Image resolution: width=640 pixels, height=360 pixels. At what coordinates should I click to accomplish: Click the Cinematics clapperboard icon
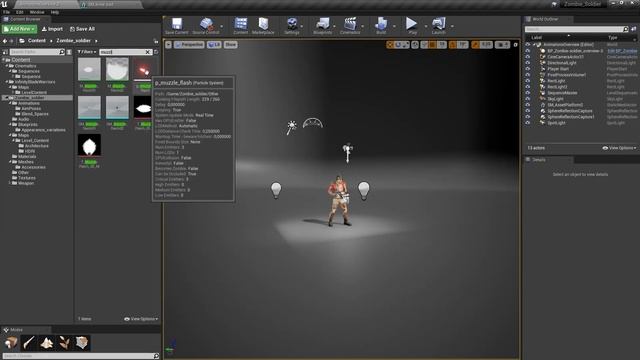[350, 24]
